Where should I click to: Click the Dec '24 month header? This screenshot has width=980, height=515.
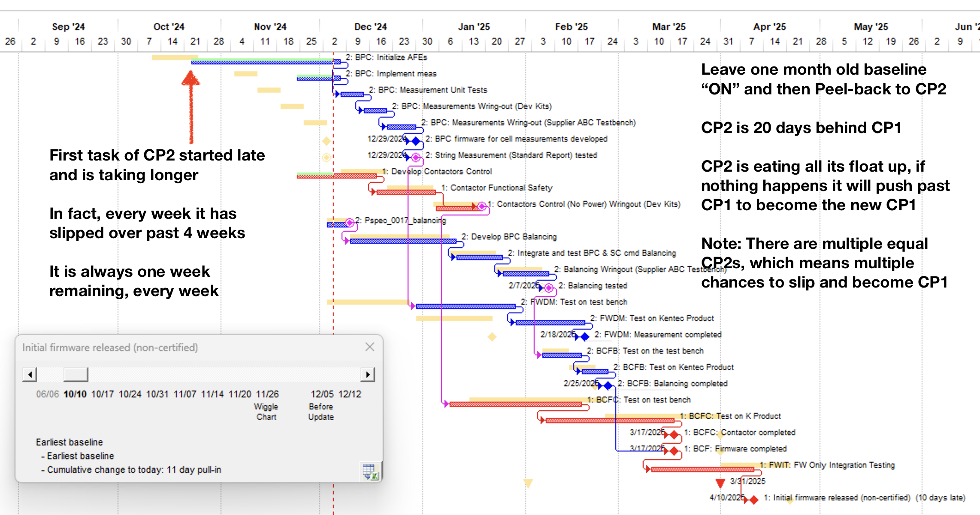tap(371, 27)
